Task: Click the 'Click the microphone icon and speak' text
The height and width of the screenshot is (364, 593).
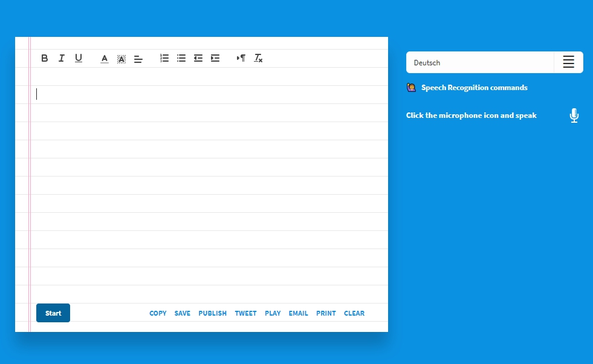Action: click(x=471, y=115)
